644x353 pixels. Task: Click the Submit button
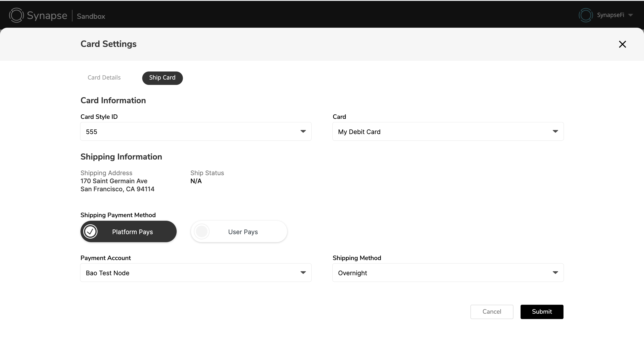tap(542, 312)
